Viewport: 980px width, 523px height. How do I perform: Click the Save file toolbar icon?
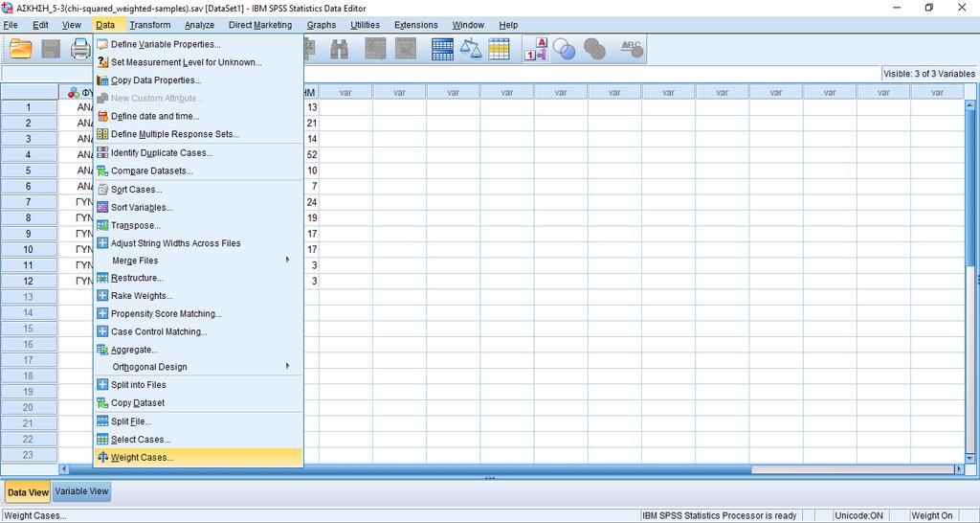(x=51, y=49)
